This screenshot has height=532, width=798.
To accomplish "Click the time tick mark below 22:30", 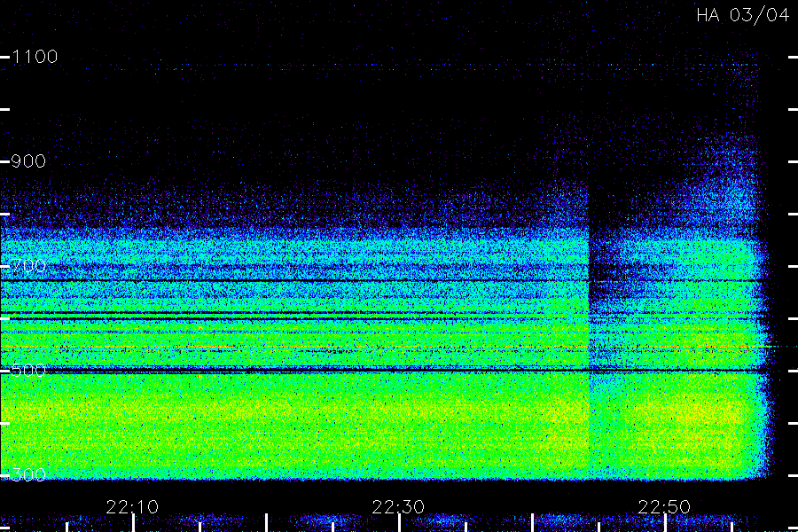I will [x=400, y=523].
